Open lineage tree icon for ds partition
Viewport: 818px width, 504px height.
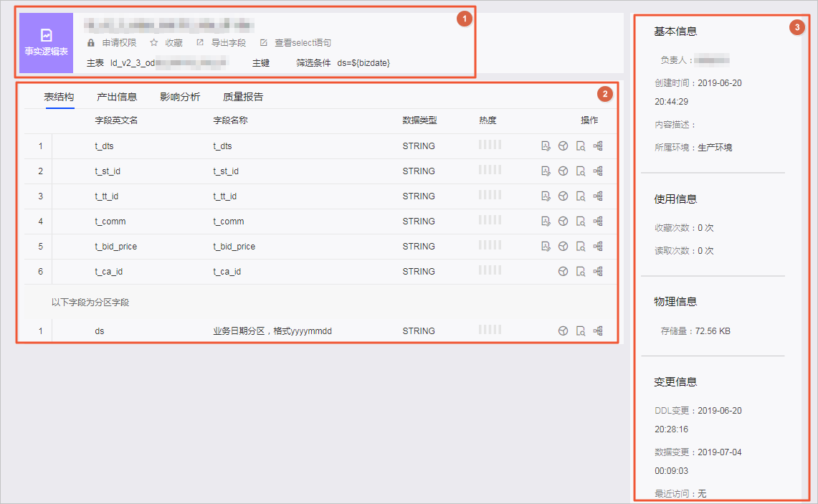pos(598,331)
